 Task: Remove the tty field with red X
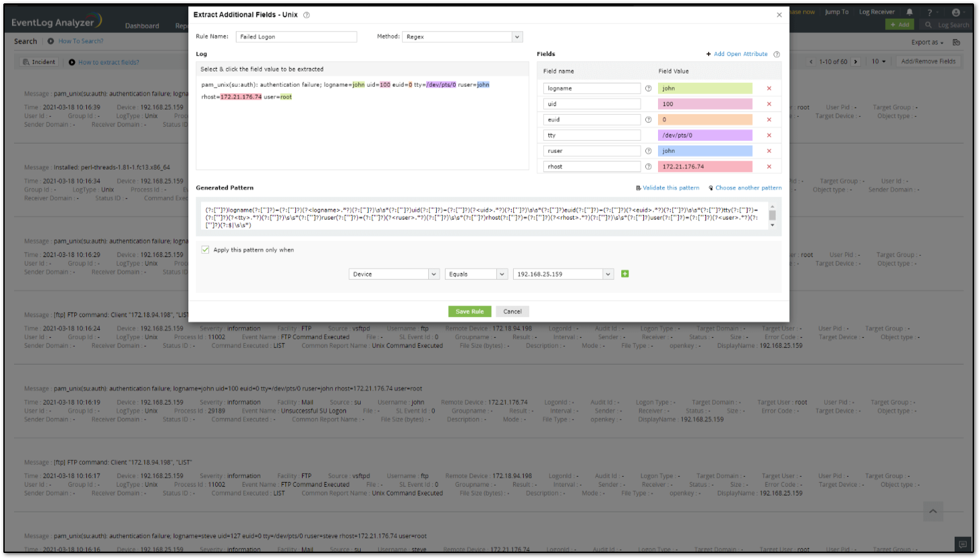click(x=769, y=136)
